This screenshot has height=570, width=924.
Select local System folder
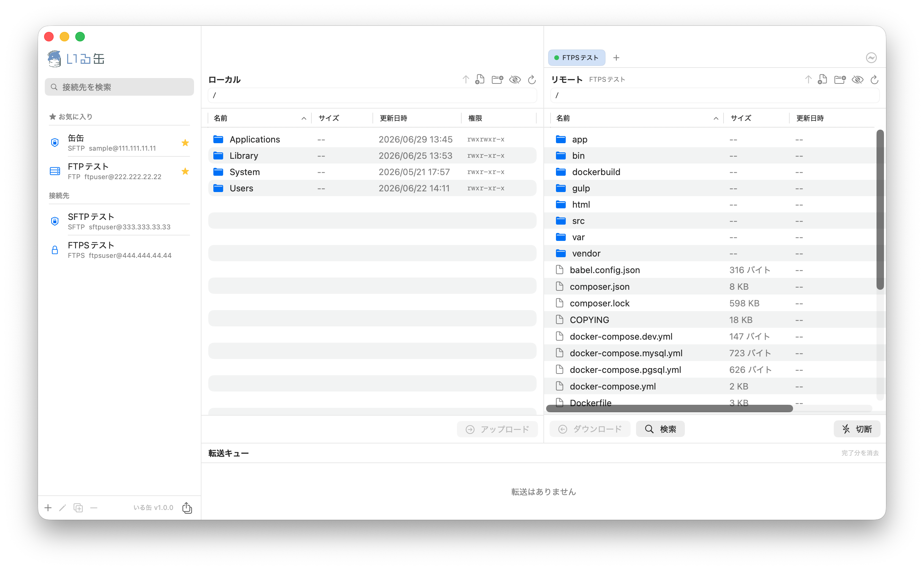372,172
